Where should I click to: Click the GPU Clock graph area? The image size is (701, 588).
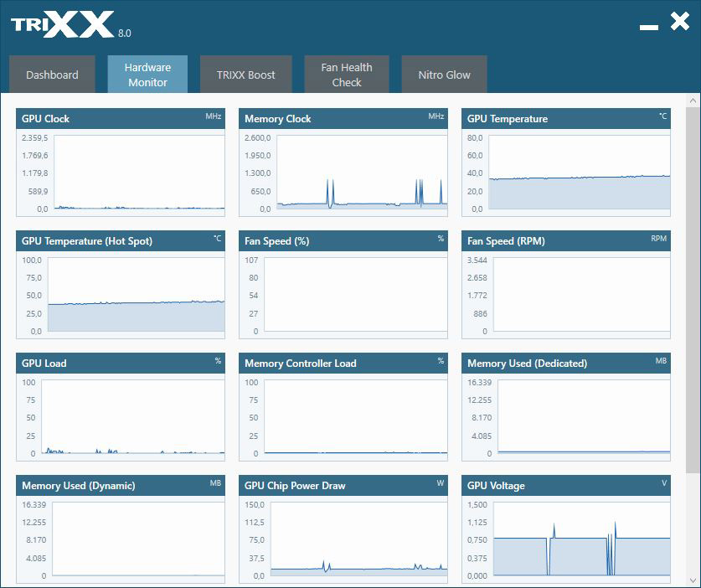coord(140,173)
